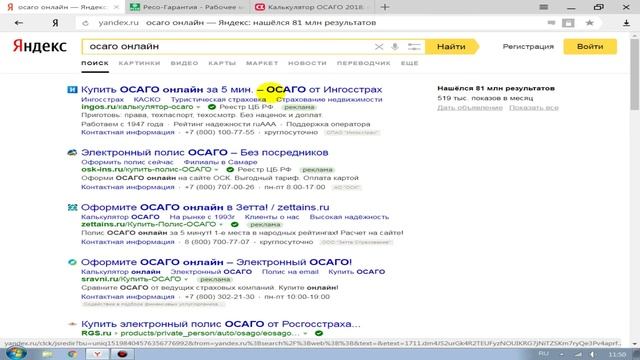Open the Филиалы в Самаре sitelink
Viewport: 640px width, 360px height.
[x=220, y=162]
